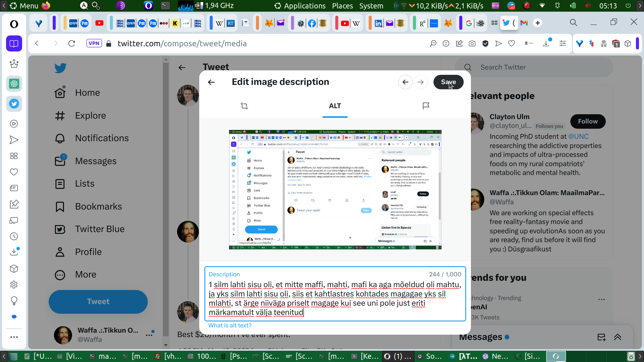
Task: Save the image description
Action: pos(448,82)
